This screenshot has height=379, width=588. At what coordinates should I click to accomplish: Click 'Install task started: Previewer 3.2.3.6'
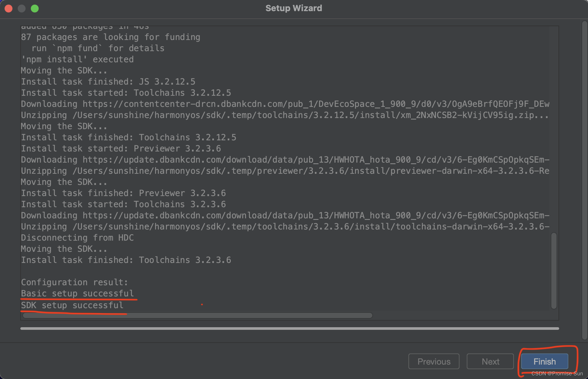[x=121, y=149]
